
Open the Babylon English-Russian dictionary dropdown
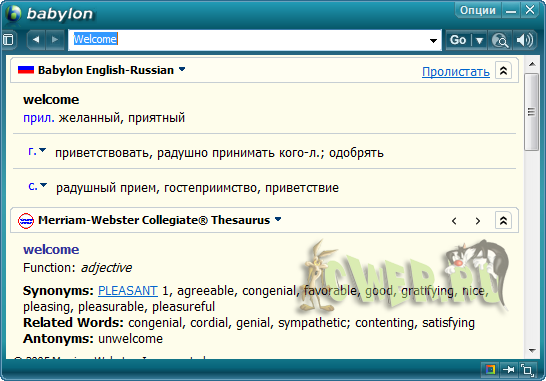pos(182,69)
